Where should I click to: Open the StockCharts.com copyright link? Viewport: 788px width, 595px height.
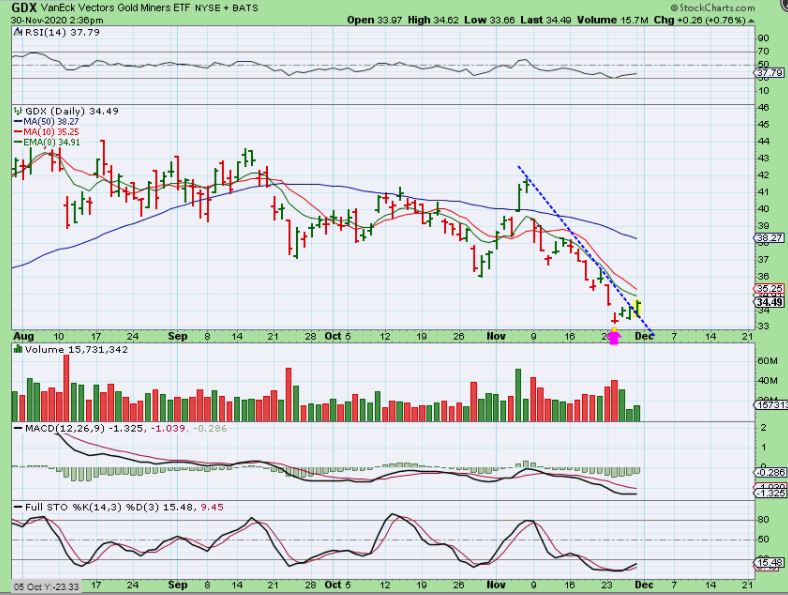point(712,8)
